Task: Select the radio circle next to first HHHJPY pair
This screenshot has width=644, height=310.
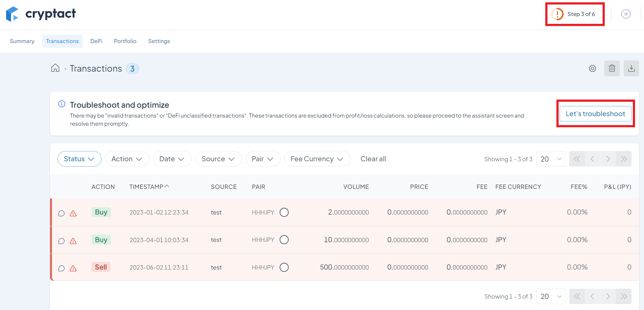Action: pyautogui.click(x=284, y=212)
